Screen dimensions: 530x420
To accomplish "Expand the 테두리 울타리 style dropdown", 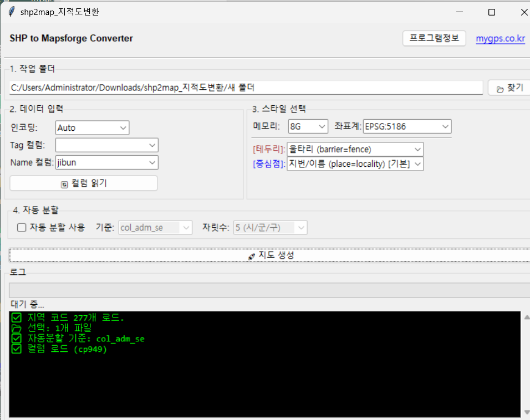I will [355, 149].
